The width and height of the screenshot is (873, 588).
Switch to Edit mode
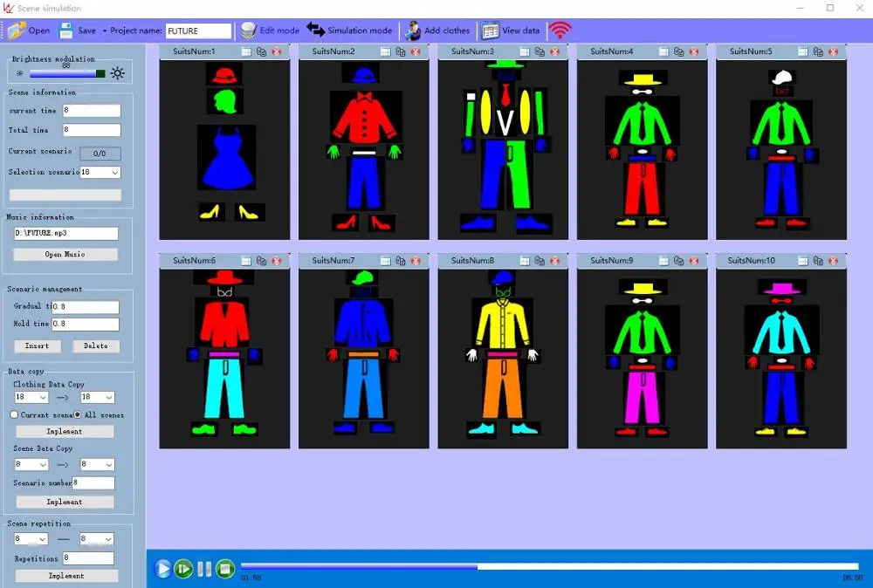270,31
